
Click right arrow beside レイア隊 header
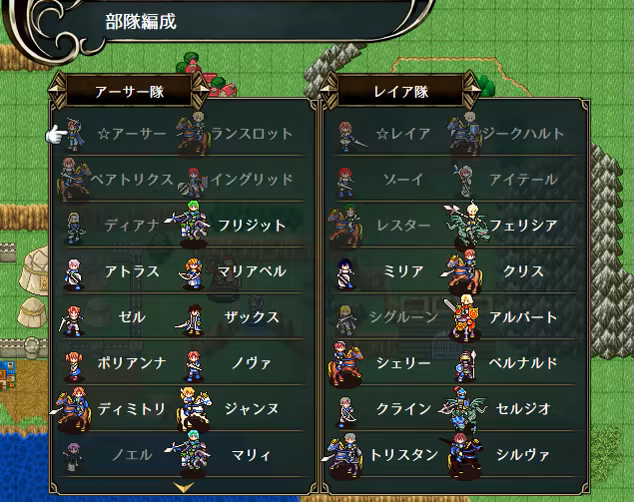coord(471,90)
